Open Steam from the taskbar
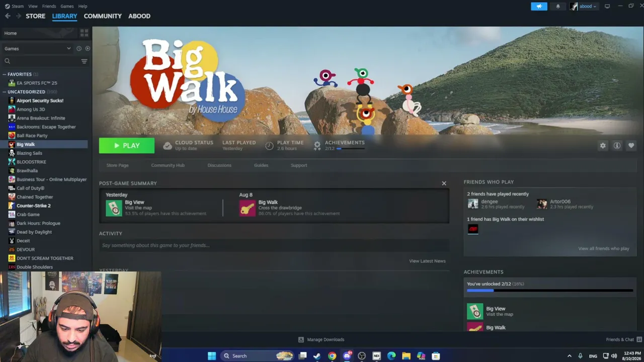This screenshot has height=362, width=644. pos(317,356)
